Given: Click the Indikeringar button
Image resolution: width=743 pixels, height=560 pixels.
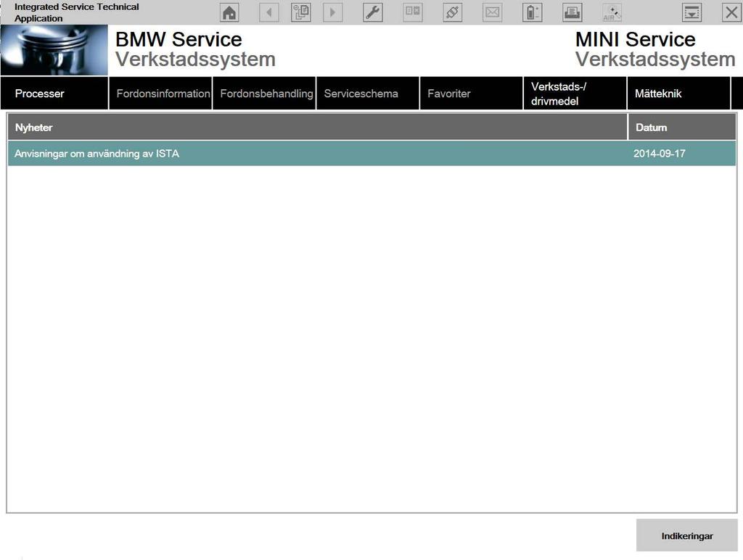Looking at the screenshot, I should click(x=687, y=535).
